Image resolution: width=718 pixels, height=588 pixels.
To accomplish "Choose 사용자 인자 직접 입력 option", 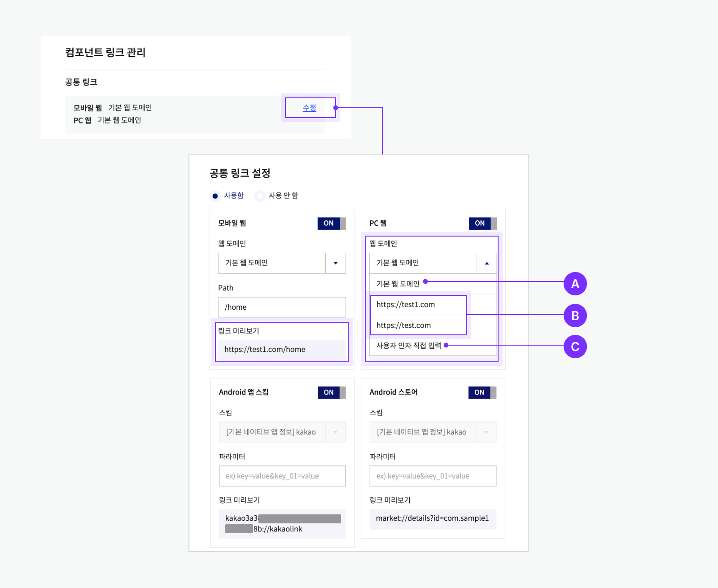I will 407,346.
